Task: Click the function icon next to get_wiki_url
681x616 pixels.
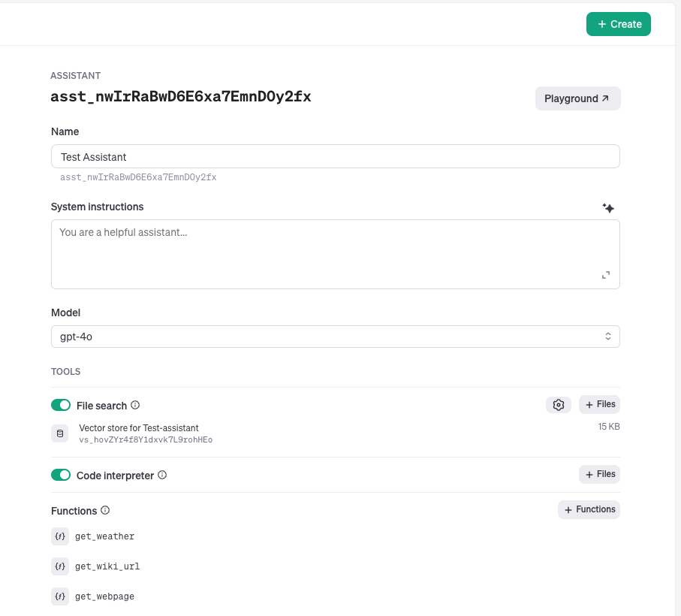Action: [60, 566]
